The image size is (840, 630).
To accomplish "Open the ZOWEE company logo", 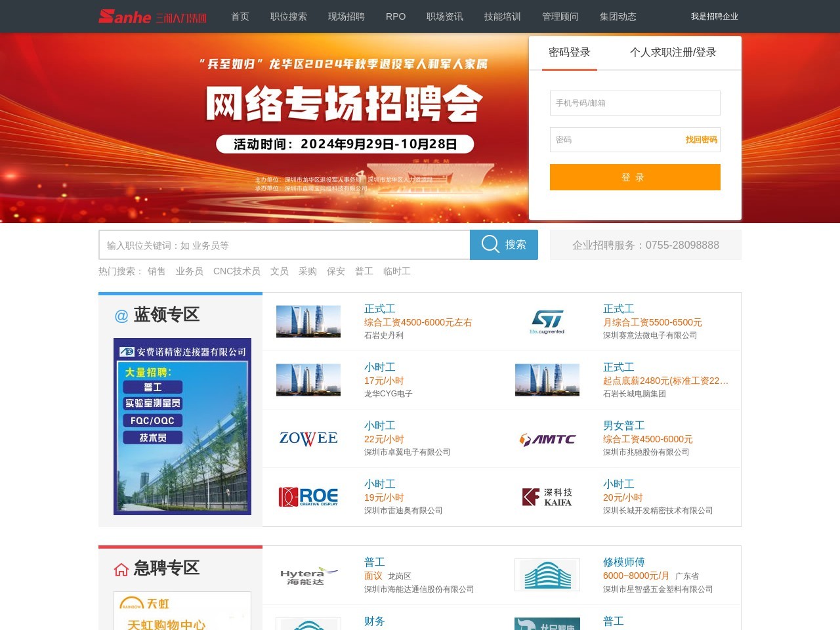I will 308,438.
